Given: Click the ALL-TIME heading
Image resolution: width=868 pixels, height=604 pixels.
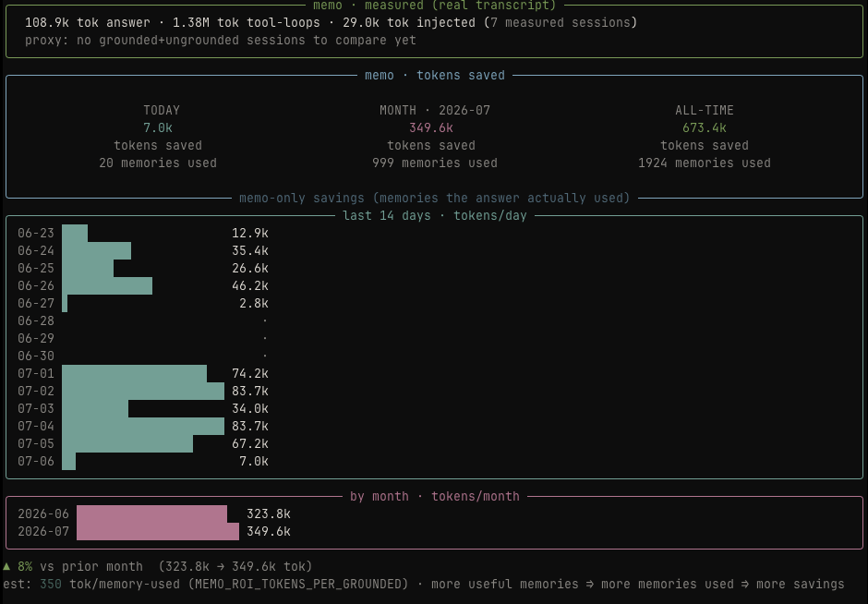Looking at the screenshot, I should tap(705, 110).
